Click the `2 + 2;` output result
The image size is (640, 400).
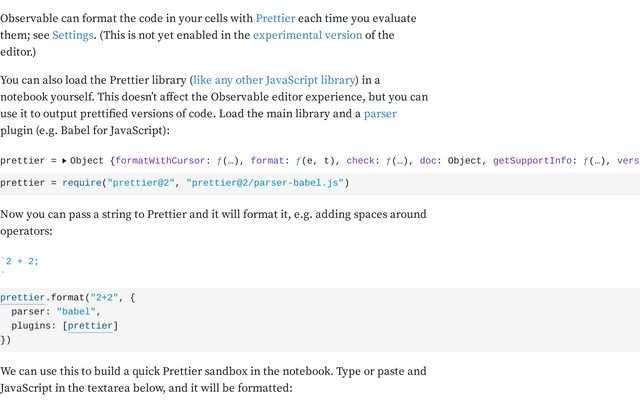[20, 261]
